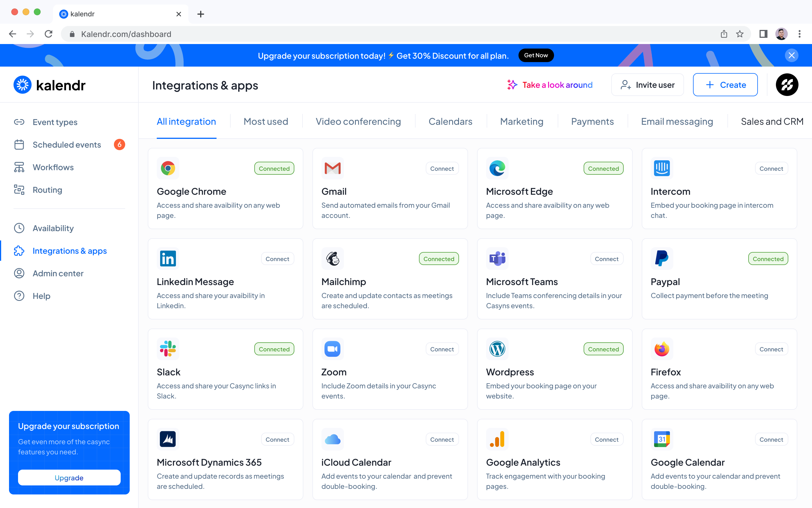Close the upgrade promotion banner
This screenshot has width=812, height=508.
pyautogui.click(x=791, y=55)
